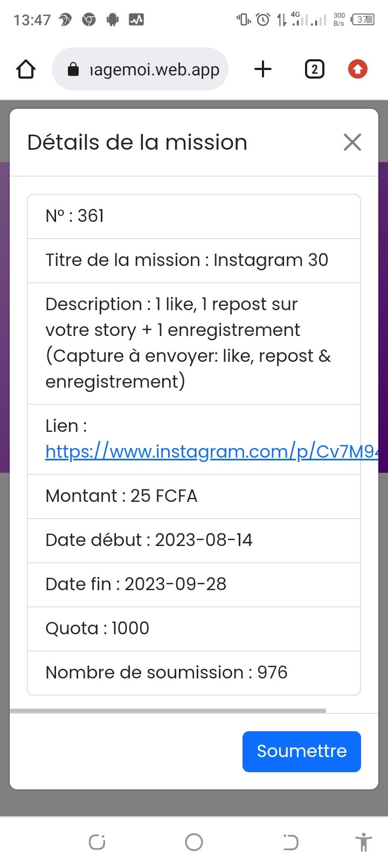This screenshot has width=388, height=868.
Task: Select the Titre de la mission row
Action: [x=194, y=260]
